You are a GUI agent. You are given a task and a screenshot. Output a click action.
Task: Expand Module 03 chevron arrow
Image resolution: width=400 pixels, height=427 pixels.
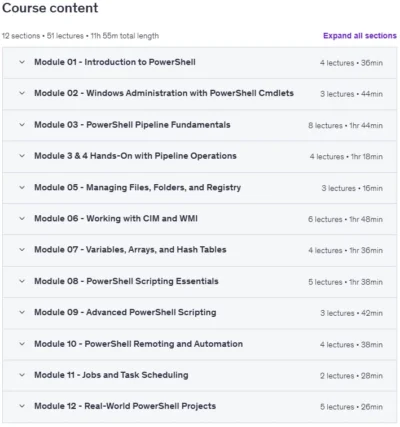pyautogui.click(x=22, y=125)
